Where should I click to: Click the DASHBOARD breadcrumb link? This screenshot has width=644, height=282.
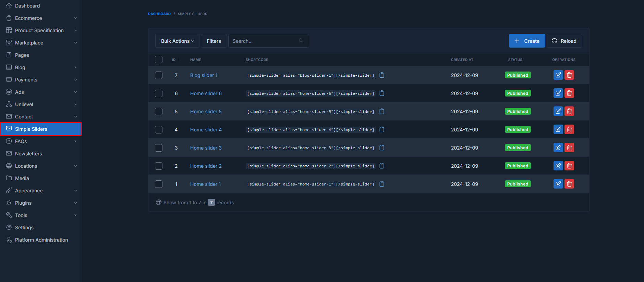(x=159, y=14)
